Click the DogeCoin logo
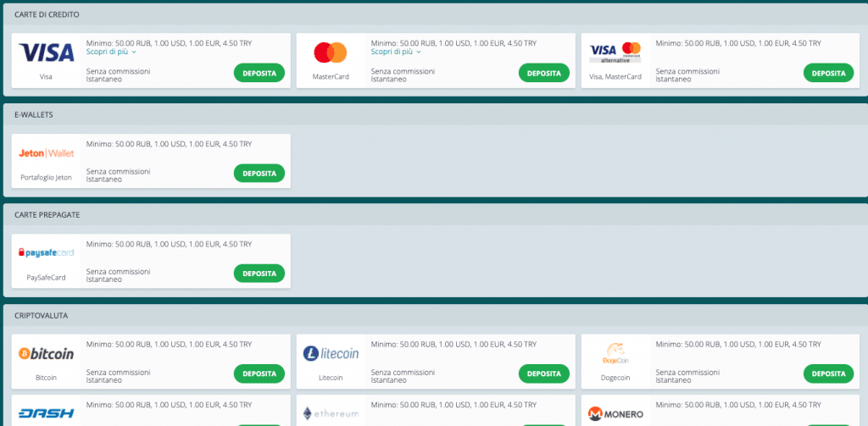 point(615,353)
